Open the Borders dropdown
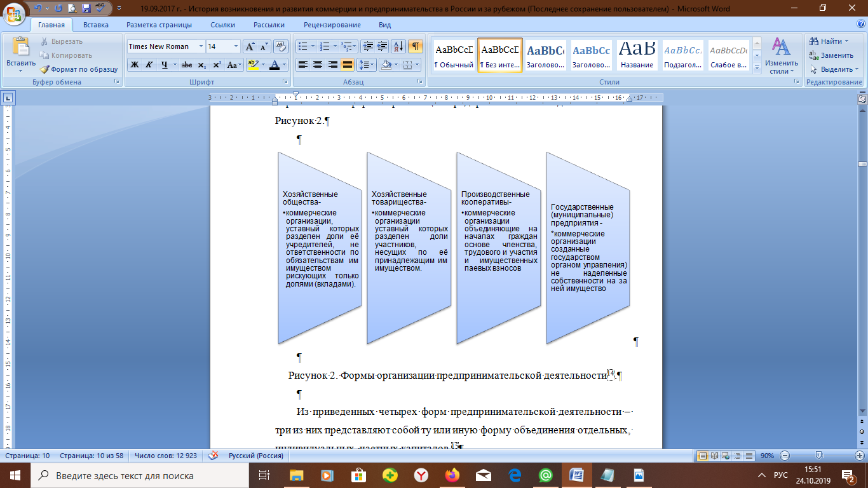 417,65
